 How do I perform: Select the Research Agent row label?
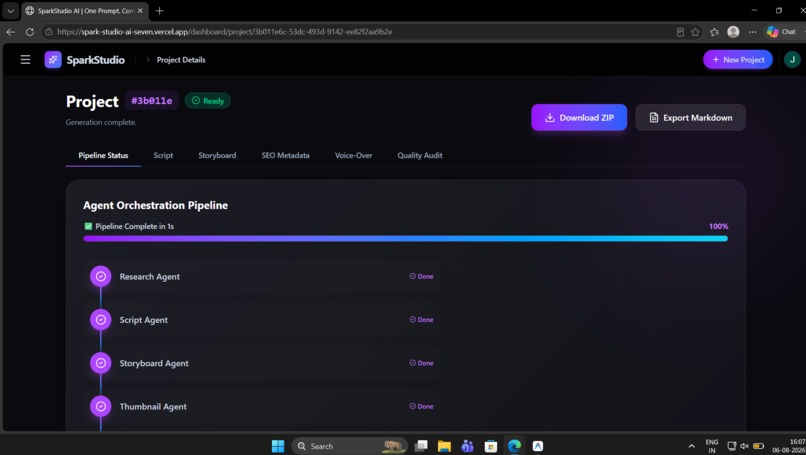coord(150,277)
